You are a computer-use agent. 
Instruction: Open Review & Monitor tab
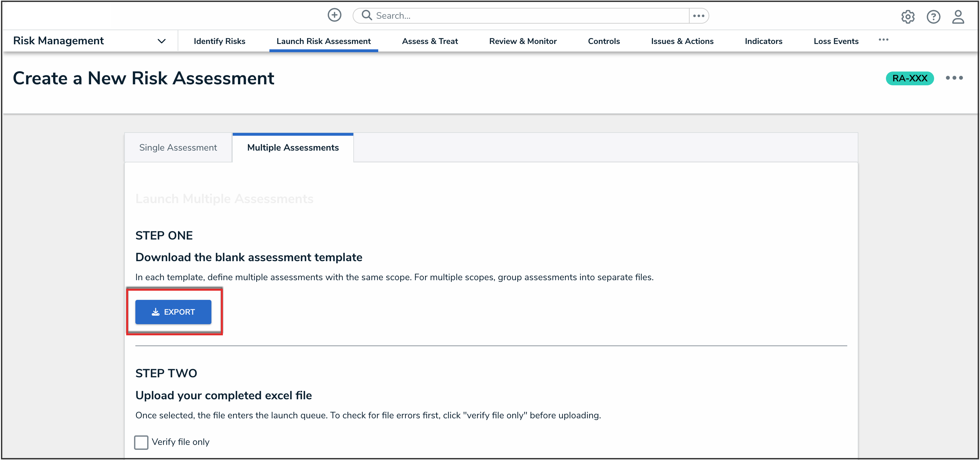point(523,41)
